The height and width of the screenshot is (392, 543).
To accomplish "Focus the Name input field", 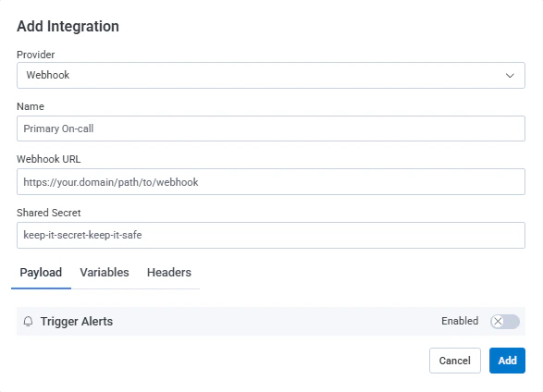I will tap(271, 129).
